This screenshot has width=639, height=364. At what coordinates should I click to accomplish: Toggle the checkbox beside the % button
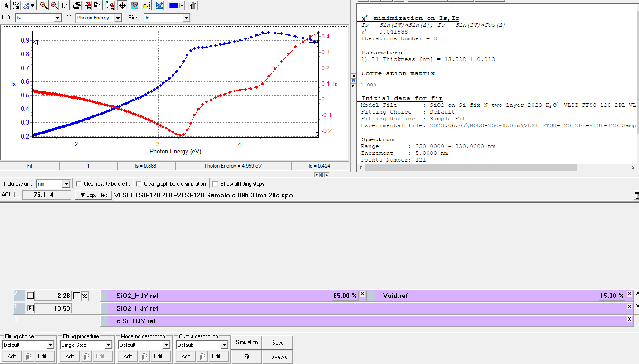coord(77,296)
